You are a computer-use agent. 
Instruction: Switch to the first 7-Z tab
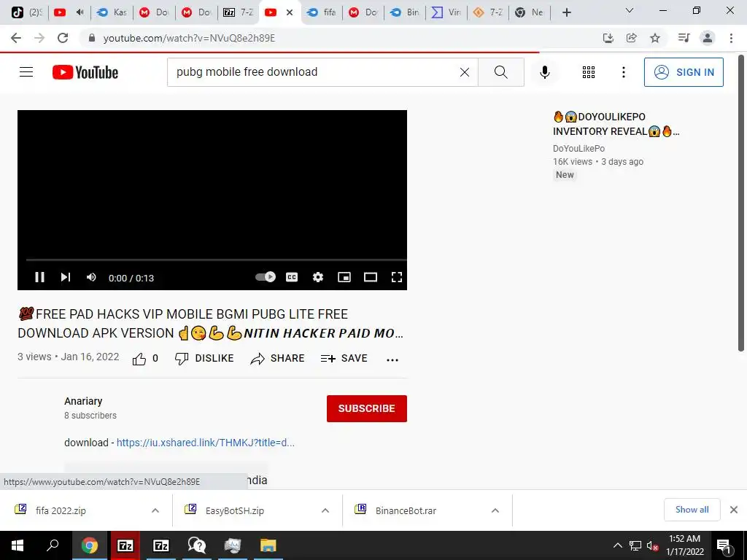coord(239,12)
